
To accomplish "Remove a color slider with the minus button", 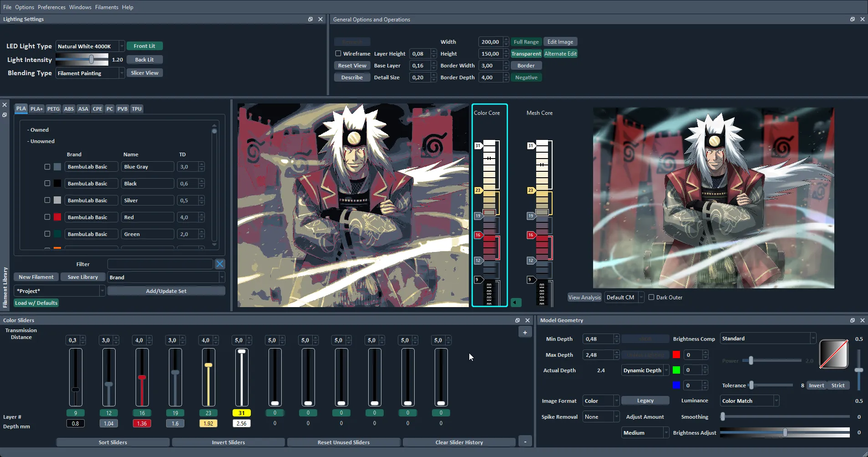I will 525,442.
